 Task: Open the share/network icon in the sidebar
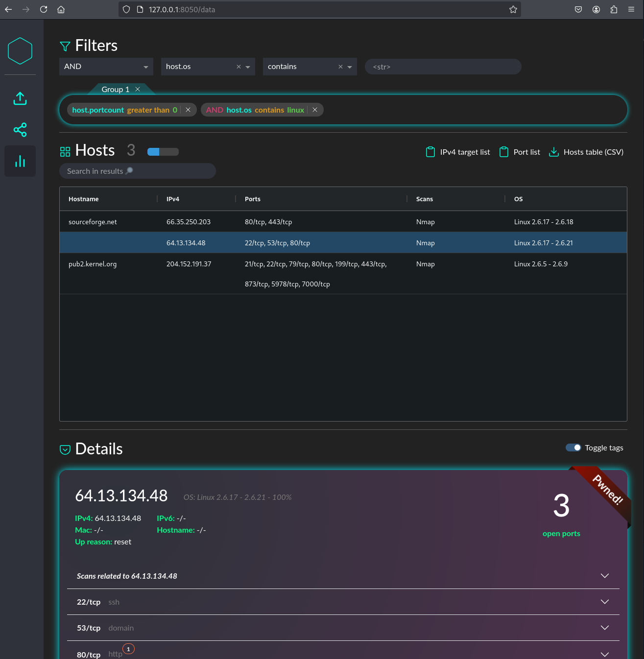(x=20, y=130)
